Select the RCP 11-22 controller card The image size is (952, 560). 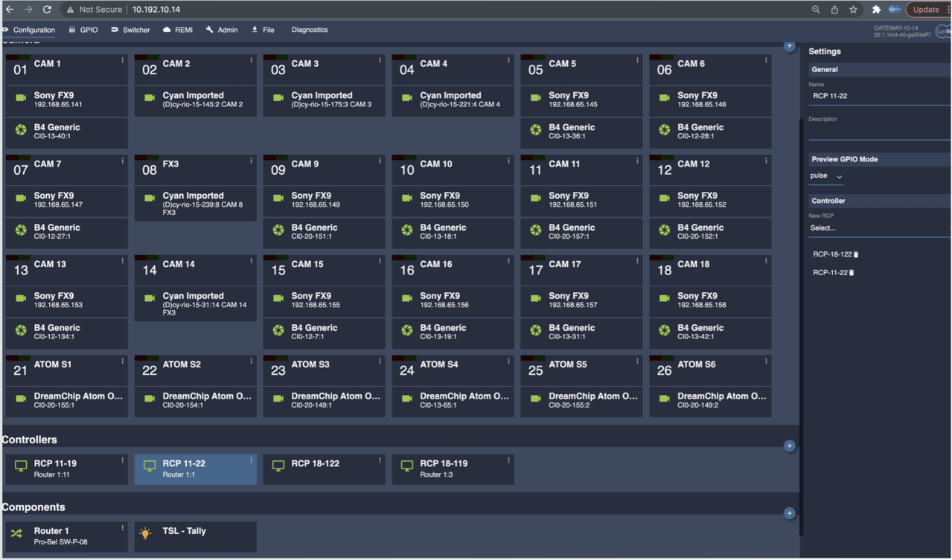pos(196,469)
